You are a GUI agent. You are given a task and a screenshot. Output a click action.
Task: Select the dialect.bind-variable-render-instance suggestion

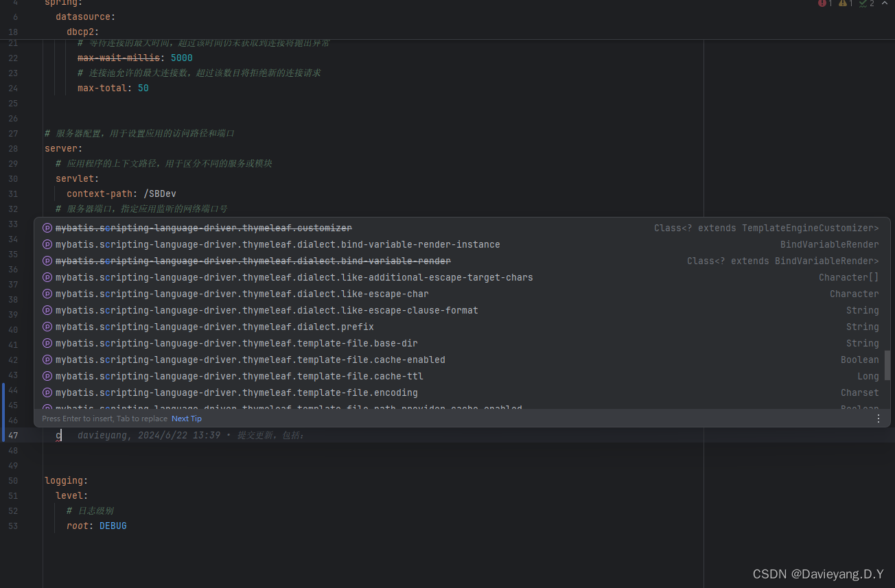(462, 244)
